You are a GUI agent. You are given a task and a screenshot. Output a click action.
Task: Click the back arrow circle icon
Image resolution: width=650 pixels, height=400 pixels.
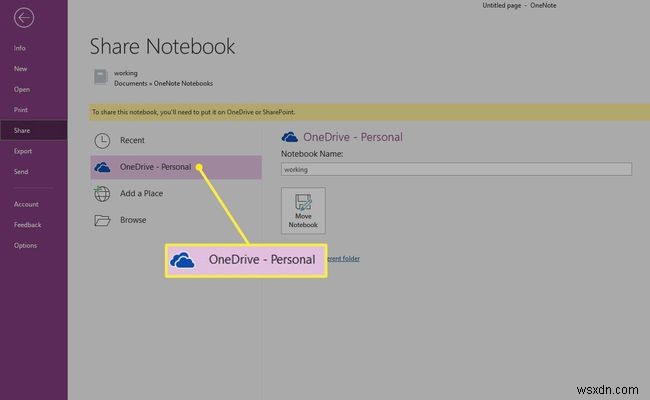(x=24, y=18)
